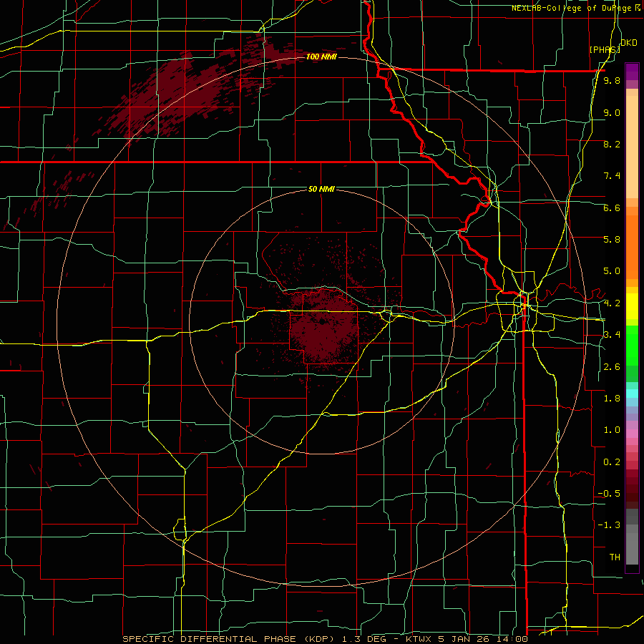Screen dimensions: 644x644
Task: Click the "[PHAS]" units label
Action: (x=605, y=49)
